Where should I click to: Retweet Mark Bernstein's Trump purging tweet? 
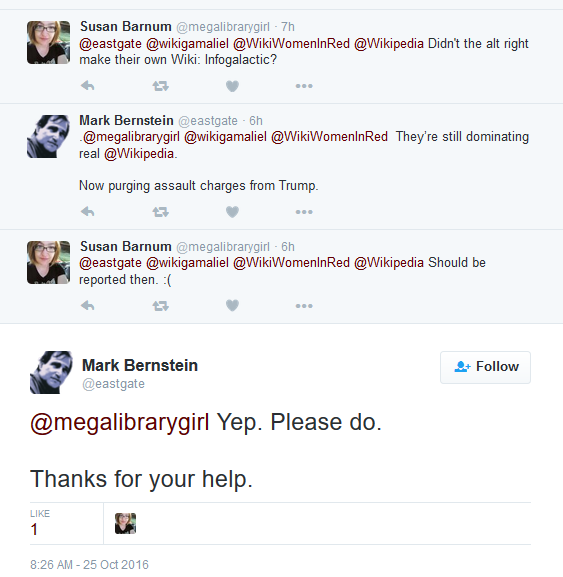[x=160, y=212]
